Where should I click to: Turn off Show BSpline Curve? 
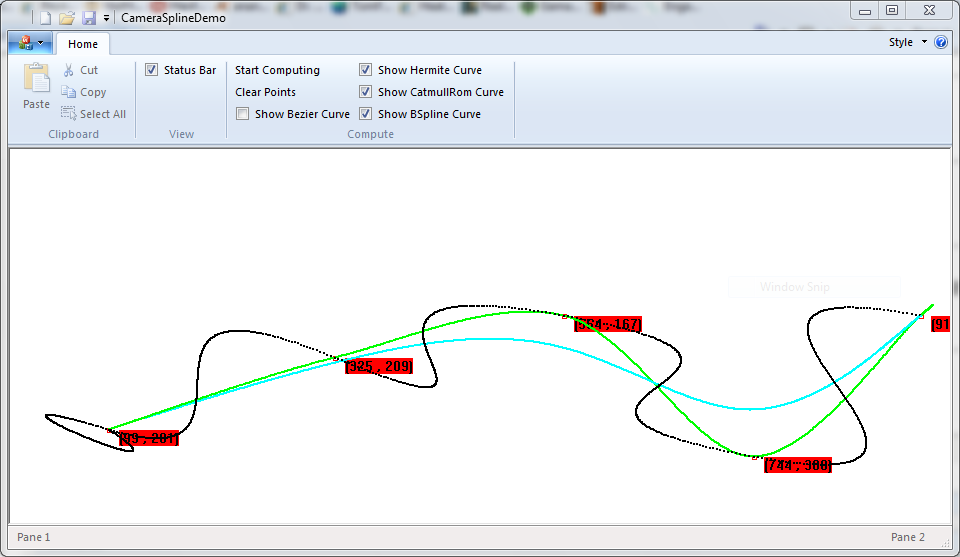(x=366, y=114)
